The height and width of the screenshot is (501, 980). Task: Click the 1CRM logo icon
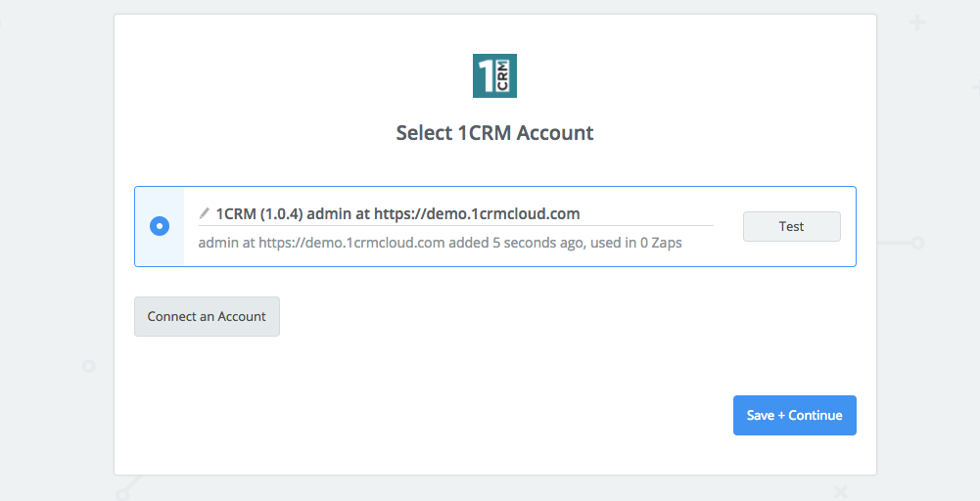(x=494, y=75)
